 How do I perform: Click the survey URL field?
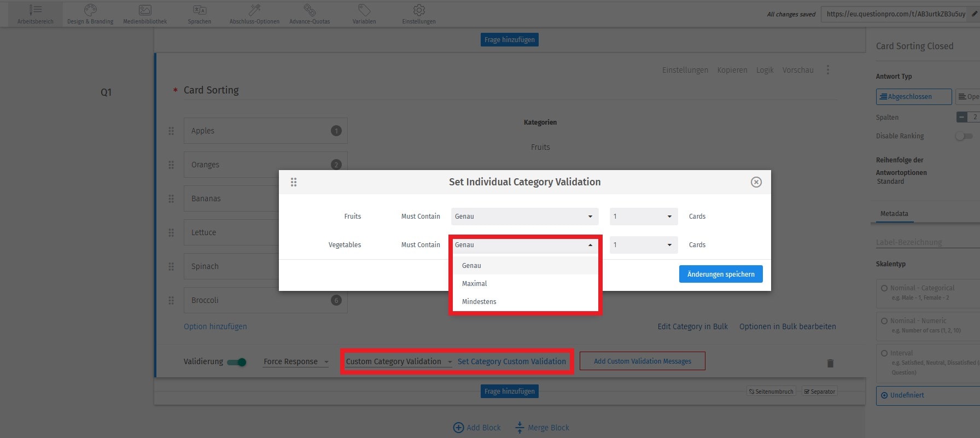(x=896, y=14)
